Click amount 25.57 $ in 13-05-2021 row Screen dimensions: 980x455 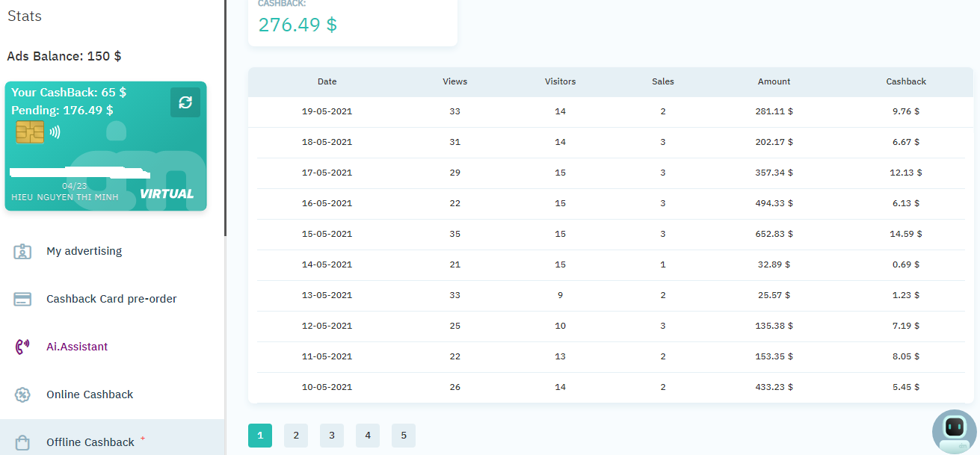774,295
